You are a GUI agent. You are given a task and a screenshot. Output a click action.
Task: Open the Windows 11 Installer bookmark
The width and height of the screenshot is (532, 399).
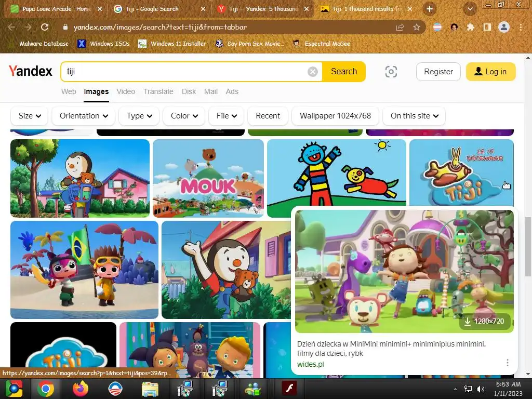pyautogui.click(x=172, y=44)
